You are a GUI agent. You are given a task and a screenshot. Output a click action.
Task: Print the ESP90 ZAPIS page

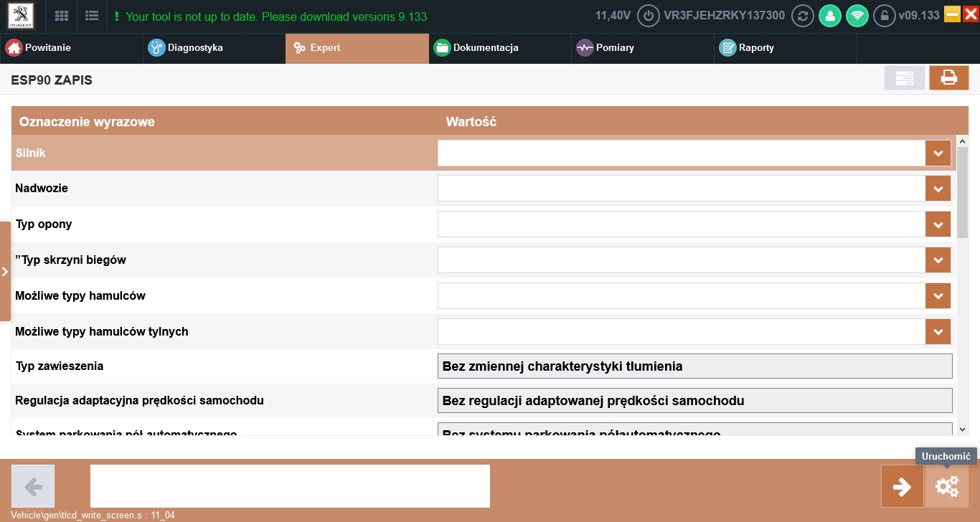pos(948,78)
